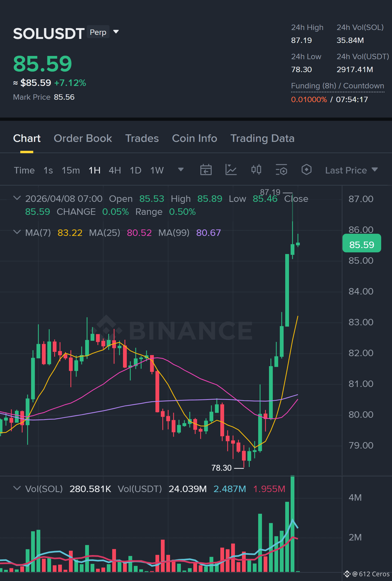Open the Last Price dropdown
Screen dimensions: 392x581
click(x=351, y=170)
